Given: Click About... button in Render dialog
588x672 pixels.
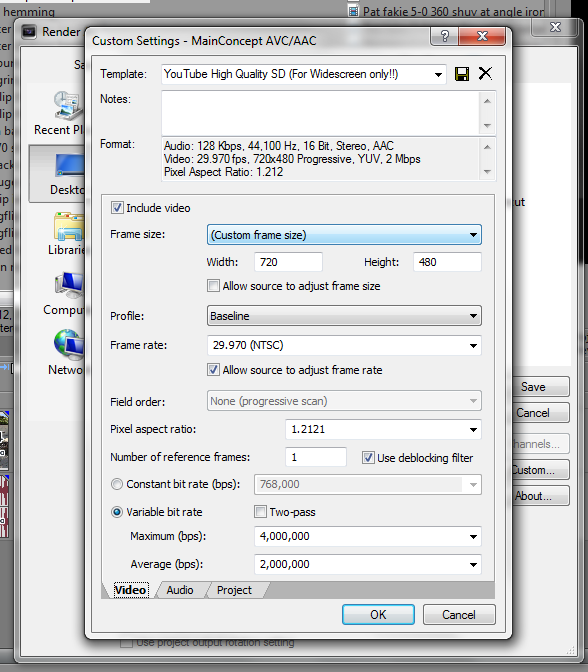Looking at the screenshot, I should point(541,496).
